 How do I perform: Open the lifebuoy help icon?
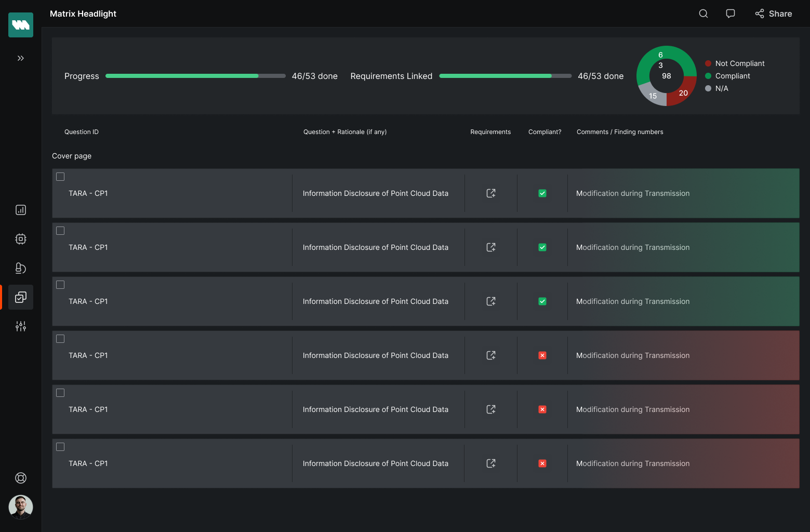pyautogui.click(x=21, y=478)
